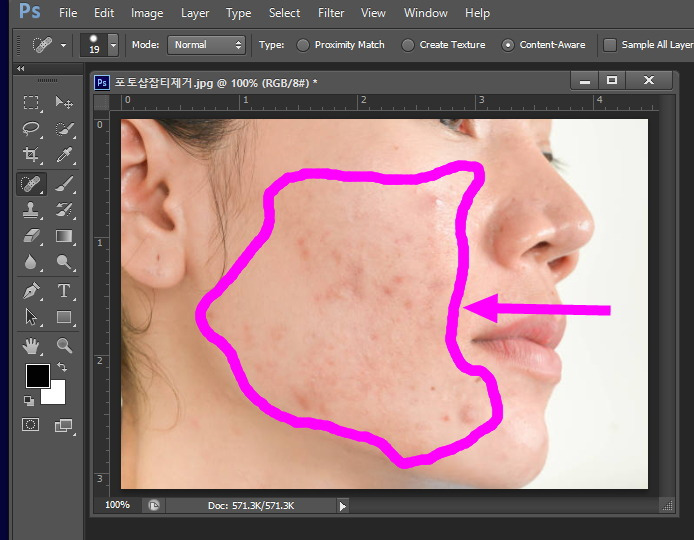694x540 pixels.
Task: Expand the status bar info arrow
Action: (342, 506)
